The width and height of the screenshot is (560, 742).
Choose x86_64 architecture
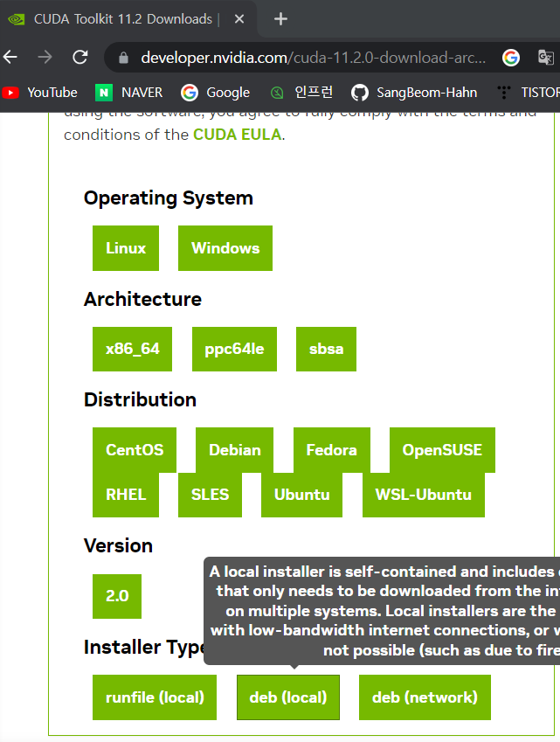coord(133,349)
